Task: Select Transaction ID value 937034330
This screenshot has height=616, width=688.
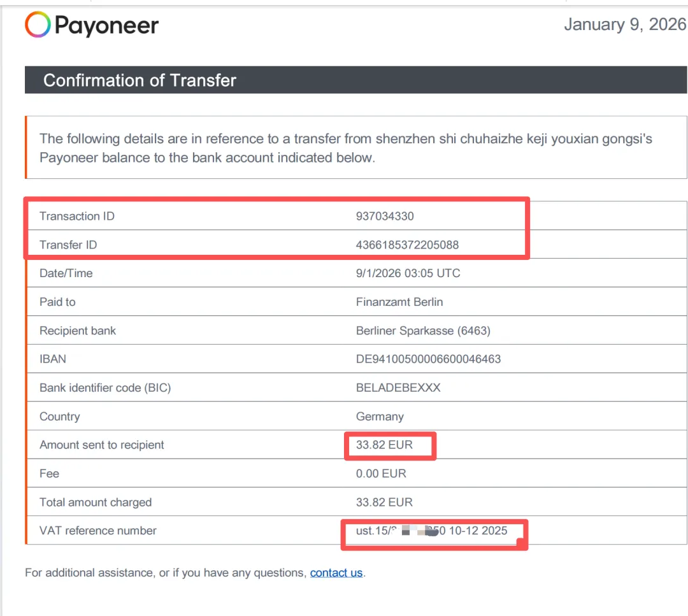Action: [385, 216]
